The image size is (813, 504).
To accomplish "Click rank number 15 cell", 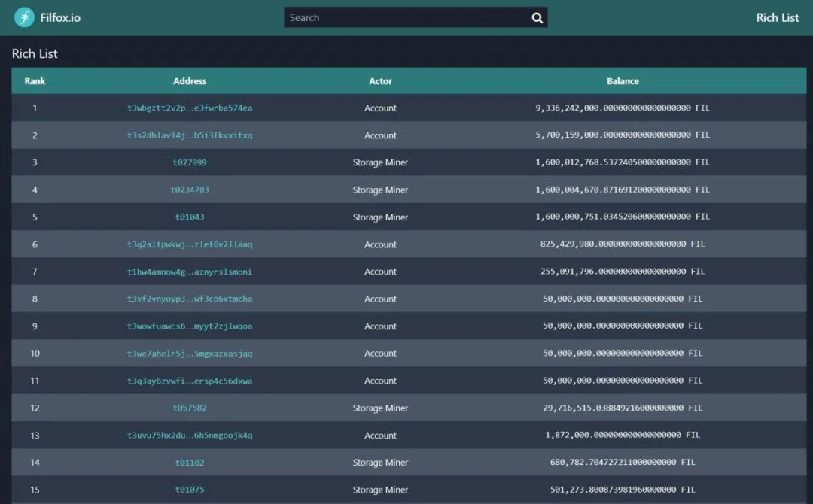I will pyautogui.click(x=35, y=490).
